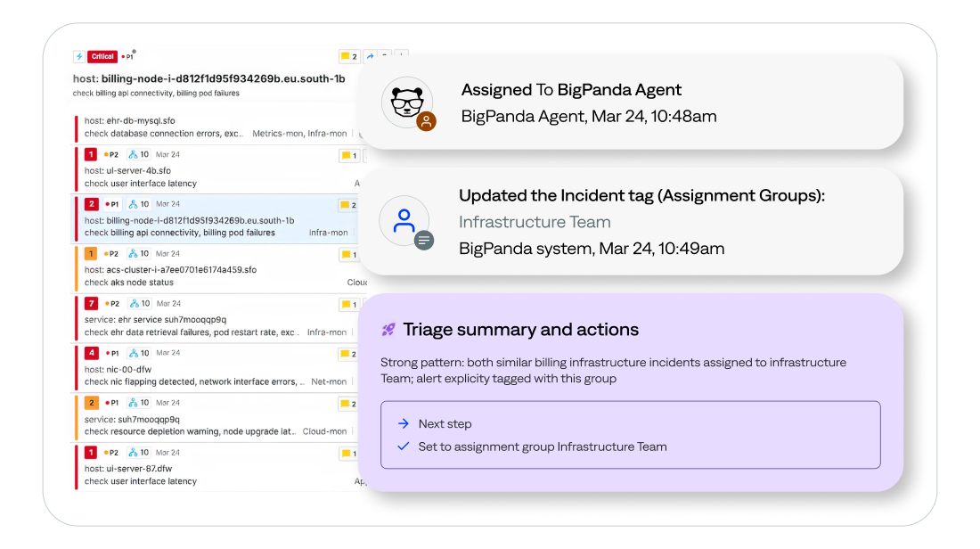Click the orange 2 badge on resource depletion row
Screen dimensions: 980x549
[91, 403]
